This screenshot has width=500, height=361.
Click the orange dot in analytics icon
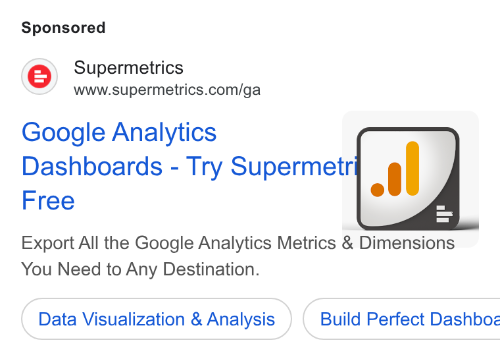[x=377, y=190]
